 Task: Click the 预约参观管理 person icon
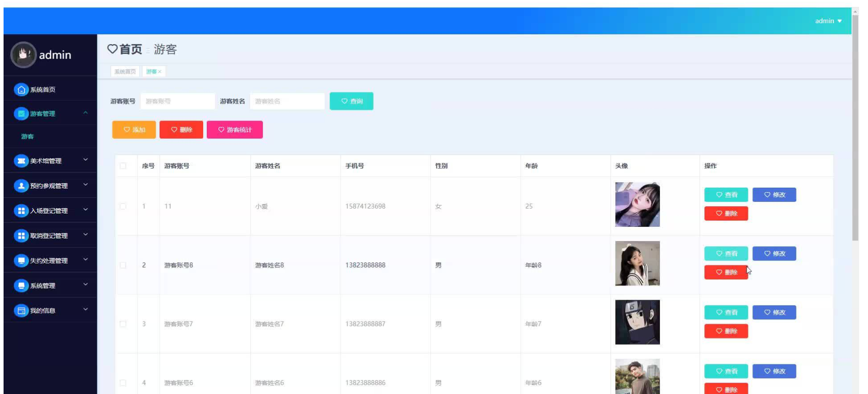point(21,186)
